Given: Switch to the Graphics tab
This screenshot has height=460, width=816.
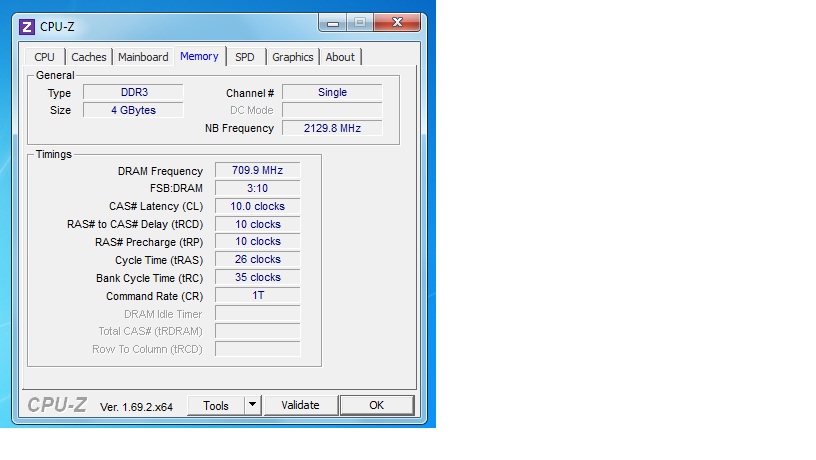Looking at the screenshot, I should (x=292, y=57).
